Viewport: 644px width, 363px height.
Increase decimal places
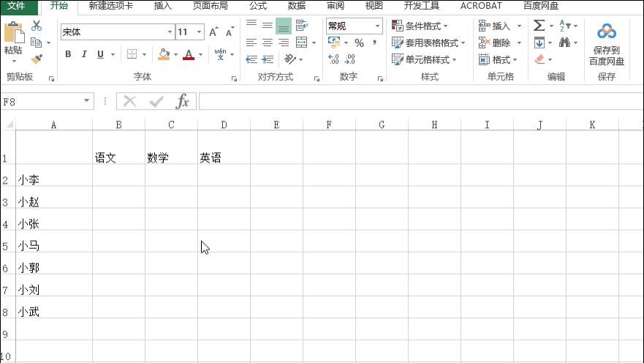tap(333, 59)
